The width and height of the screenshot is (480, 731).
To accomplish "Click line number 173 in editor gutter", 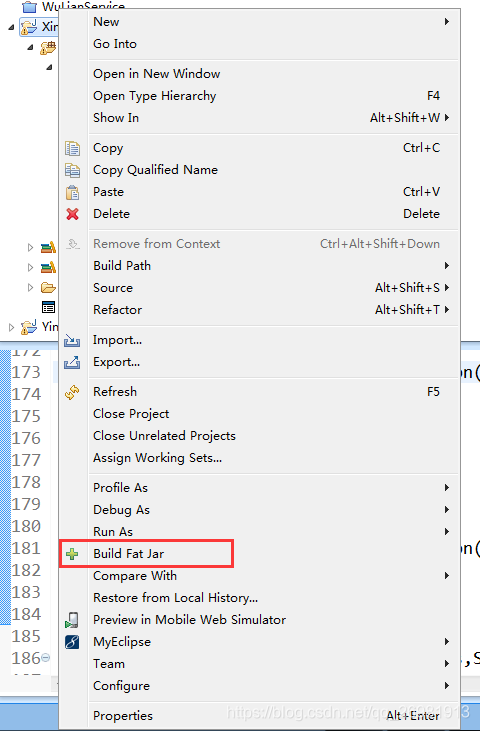I will point(26,372).
